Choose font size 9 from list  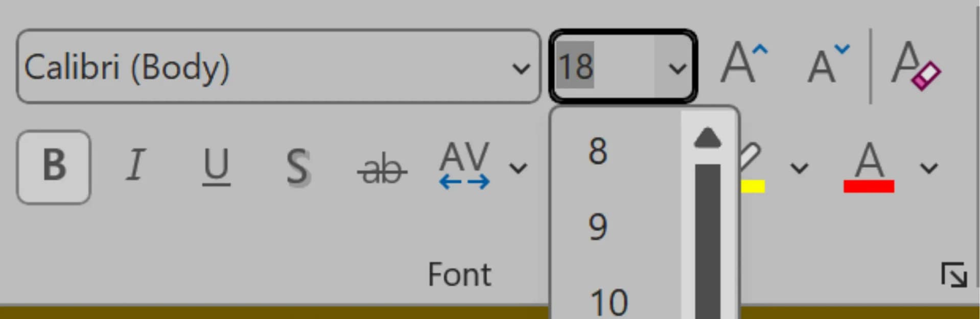(598, 227)
